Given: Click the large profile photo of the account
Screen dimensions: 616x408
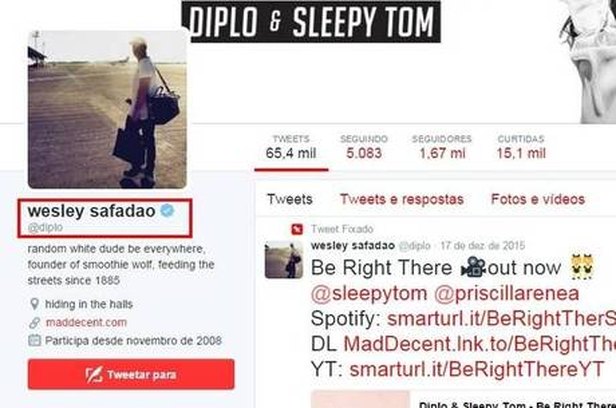Looking at the screenshot, I should click(107, 110).
